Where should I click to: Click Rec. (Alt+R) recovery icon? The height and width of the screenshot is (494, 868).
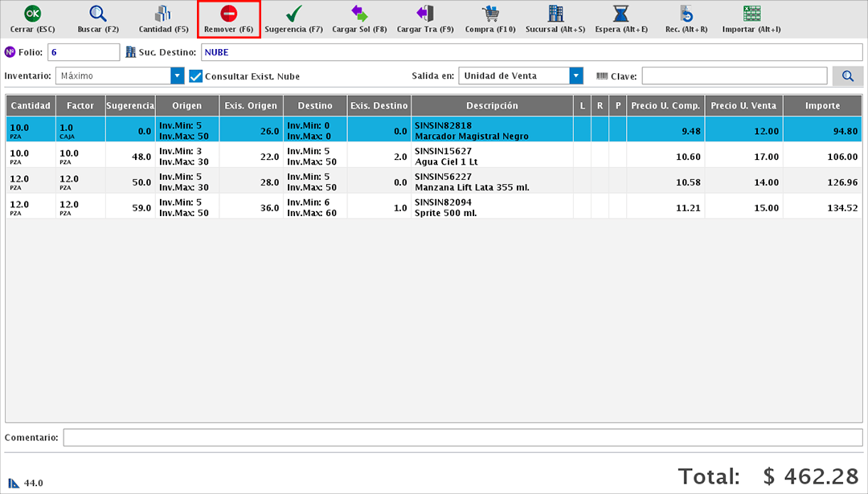(x=686, y=14)
